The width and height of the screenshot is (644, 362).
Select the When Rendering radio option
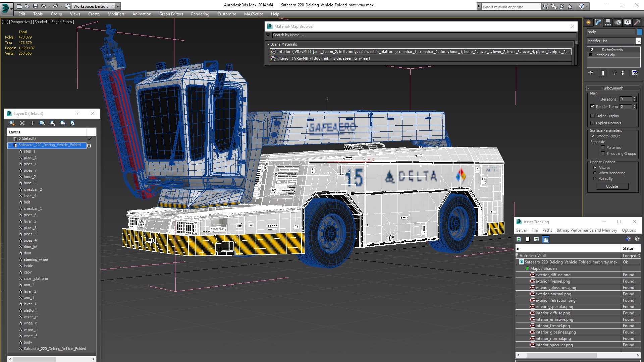[595, 173]
